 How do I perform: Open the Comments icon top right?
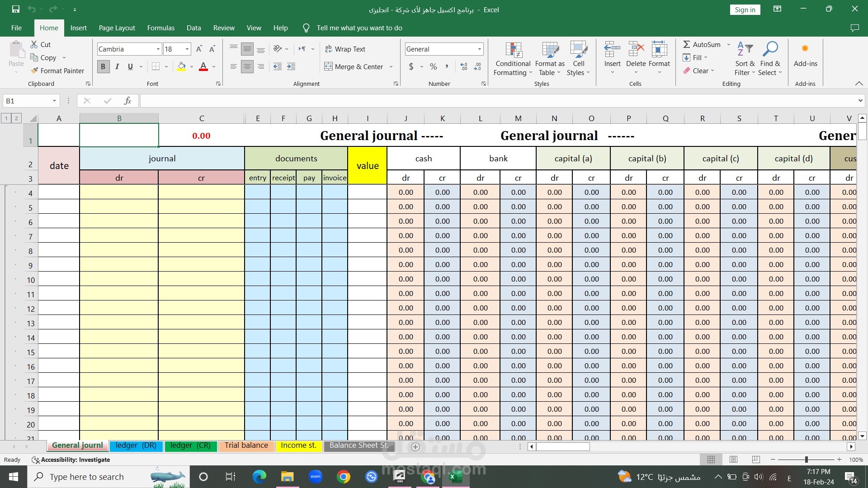854,28
